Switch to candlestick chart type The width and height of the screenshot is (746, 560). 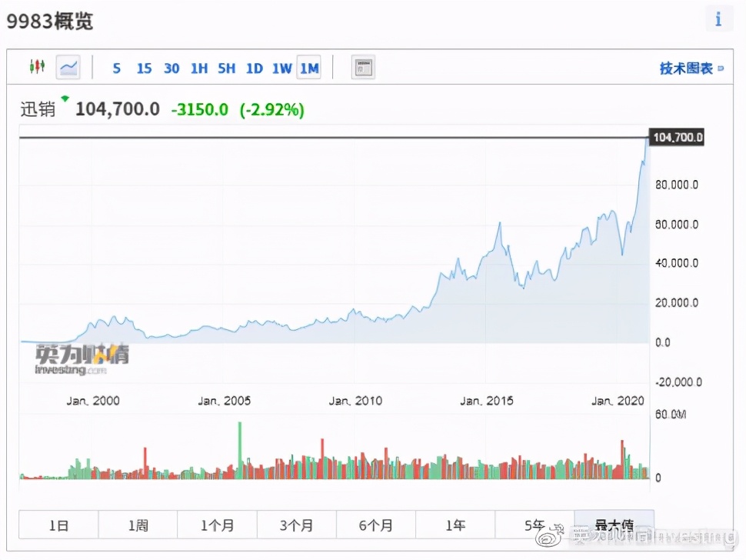point(37,68)
